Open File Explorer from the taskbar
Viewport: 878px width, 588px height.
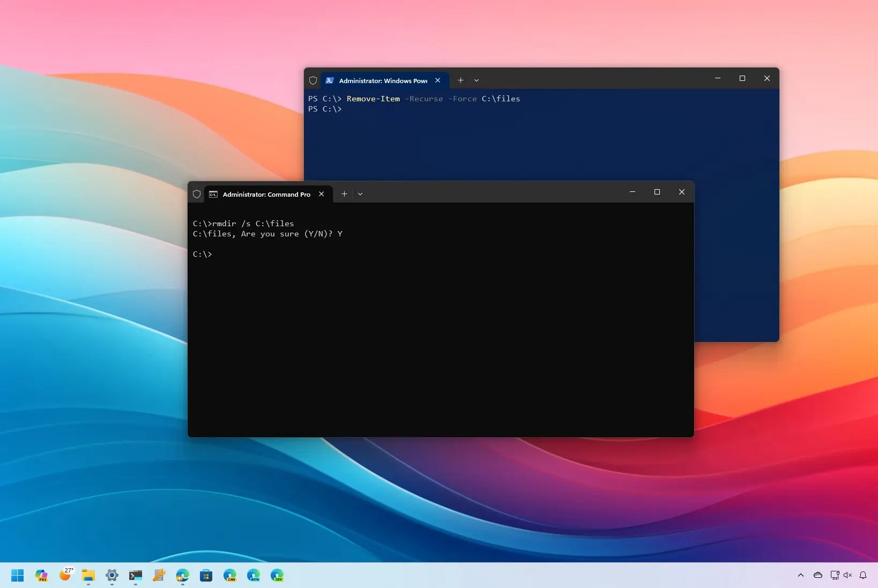pos(88,576)
